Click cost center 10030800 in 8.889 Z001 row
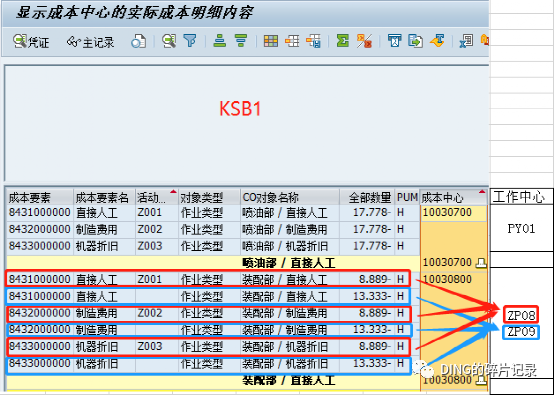Screen dimensions: 554x395 [447, 279]
